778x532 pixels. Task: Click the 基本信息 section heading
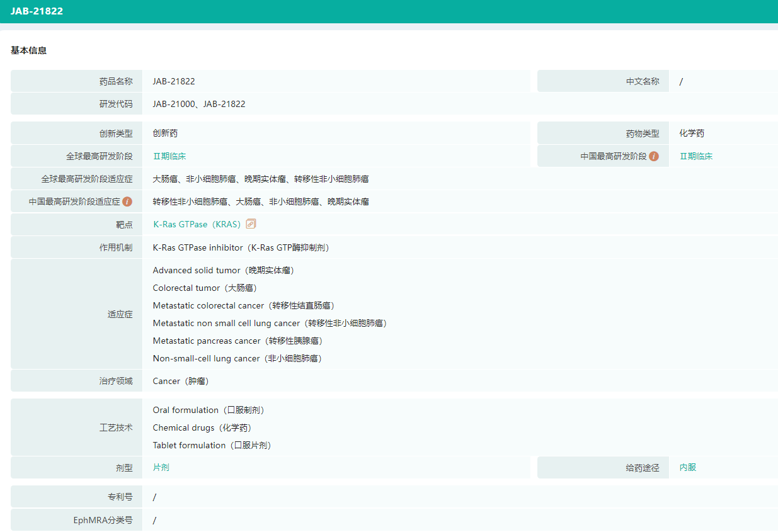tap(28, 50)
